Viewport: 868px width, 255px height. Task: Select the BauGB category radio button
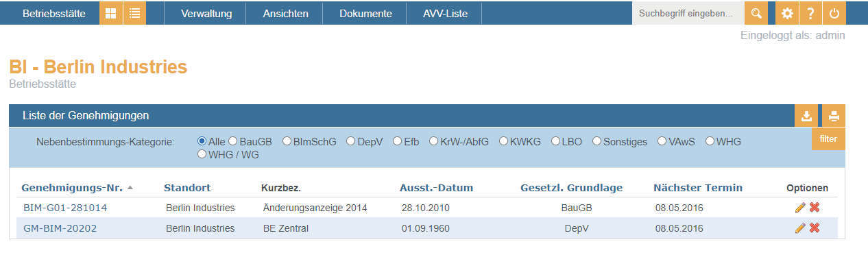[233, 141]
